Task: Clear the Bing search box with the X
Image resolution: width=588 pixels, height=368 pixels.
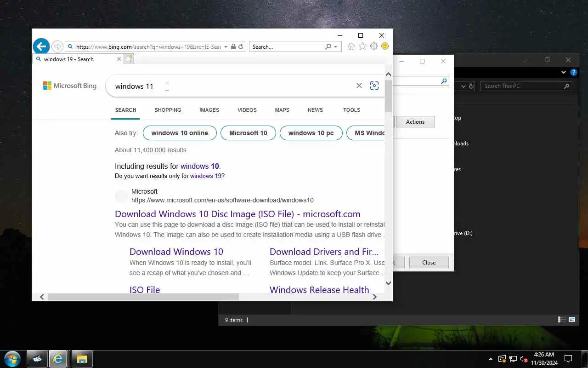Action: [359, 86]
